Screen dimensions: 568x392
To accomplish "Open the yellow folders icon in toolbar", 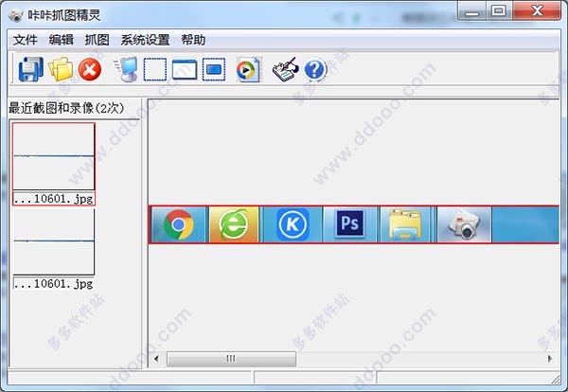I will click(x=61, y=69).
